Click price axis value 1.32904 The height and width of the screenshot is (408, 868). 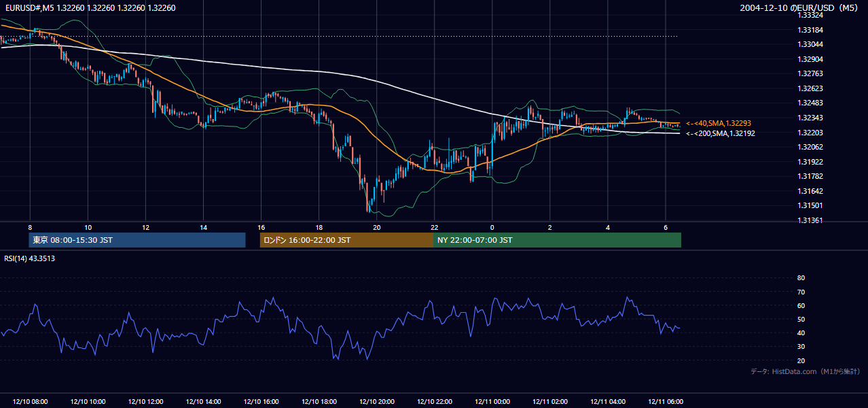(x=812, y=59)
